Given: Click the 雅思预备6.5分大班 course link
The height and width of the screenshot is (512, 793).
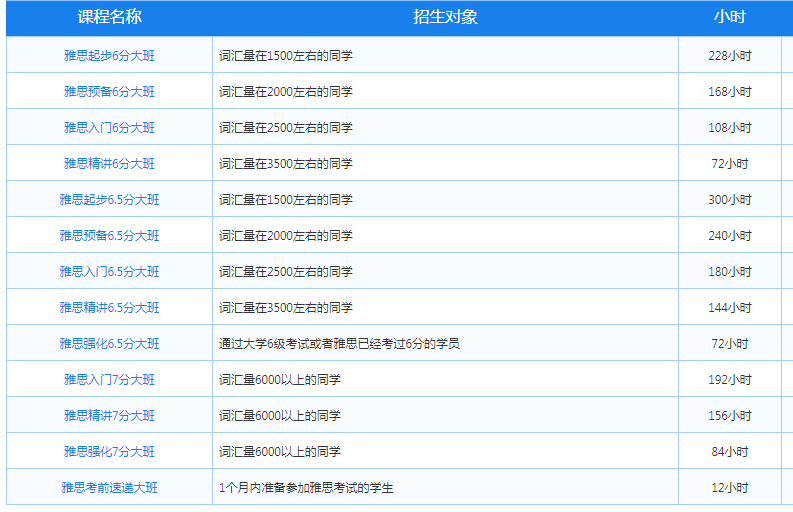Looking at the screenshot, I should [x=109, y=236].
